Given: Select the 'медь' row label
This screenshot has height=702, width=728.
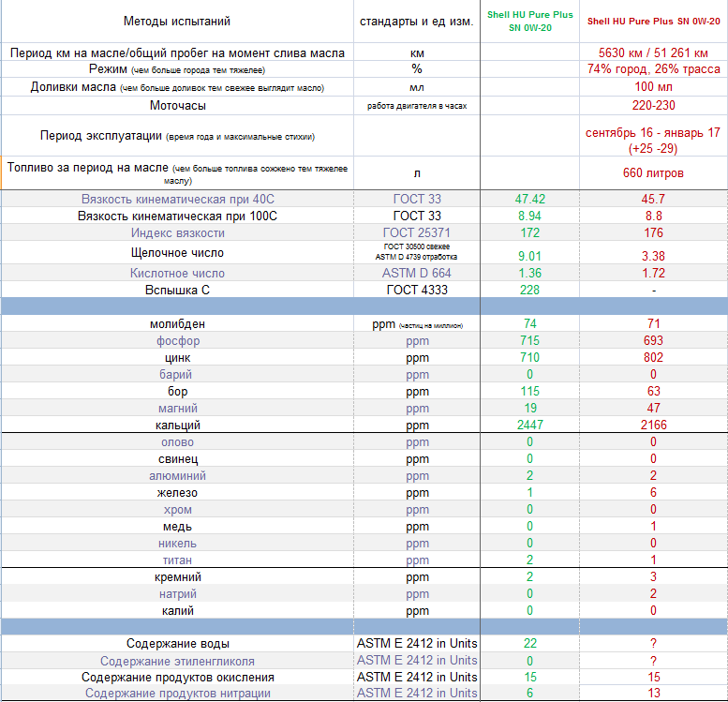Looking at the screenshot, I should point(177,527).
